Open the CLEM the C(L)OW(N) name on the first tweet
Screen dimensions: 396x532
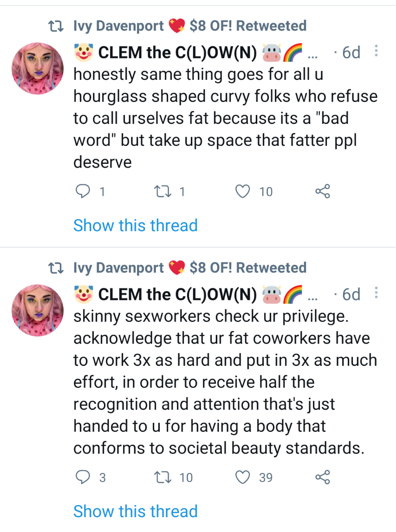pos(178,53)
